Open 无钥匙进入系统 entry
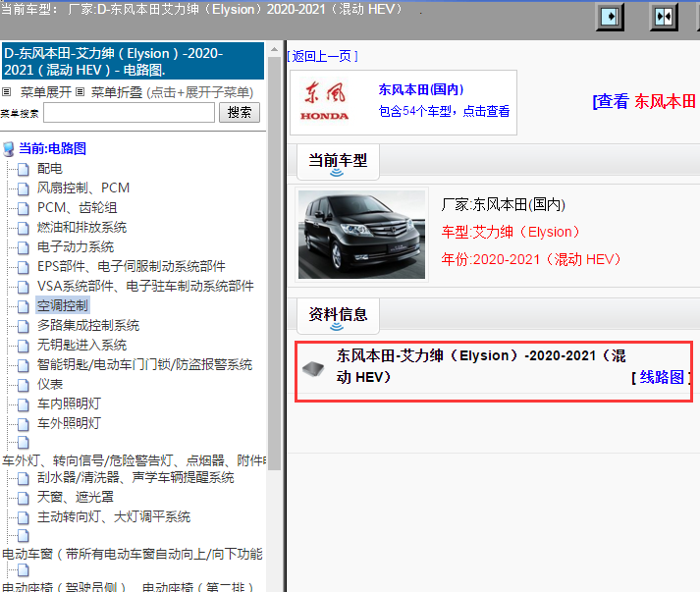The width and height of the screenshot is (700, 592). [81, 346]
